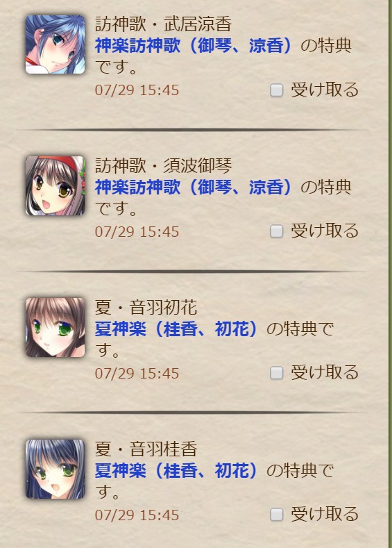Open 夏神楽 link in 音羽初花 entry

pos(176,329)
